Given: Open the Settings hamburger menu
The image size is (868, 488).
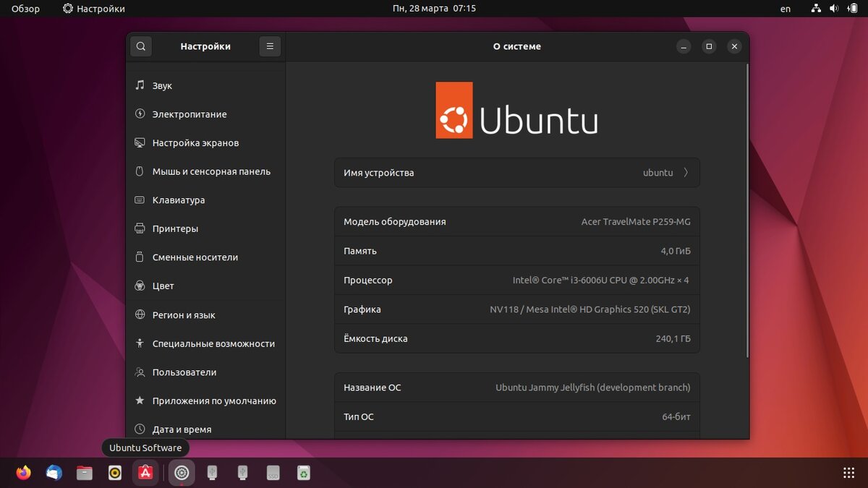Looking at the screenshot, I should click(x=270, y=46).
